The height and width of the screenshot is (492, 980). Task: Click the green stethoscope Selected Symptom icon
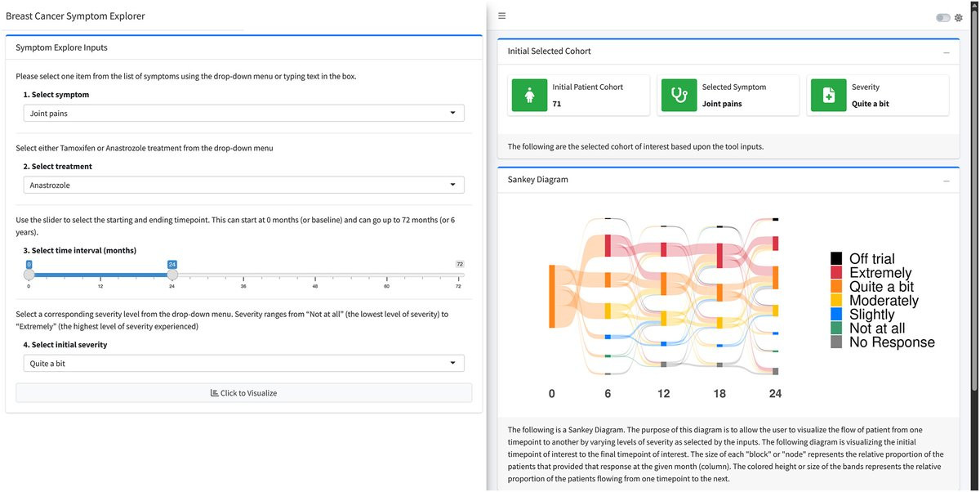coord(679,96)
